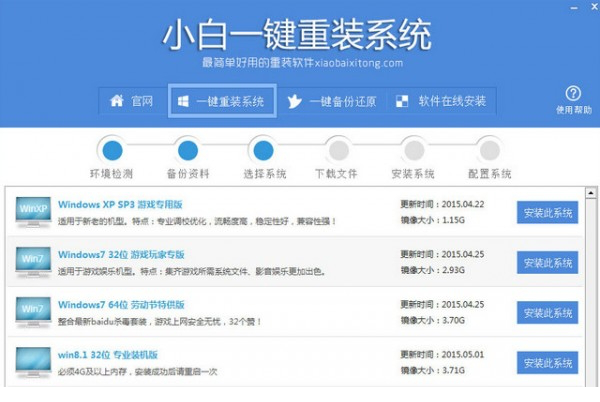Click the 镜像大小：2.93G text
This screenshot has height=402, width=600.
433,270
